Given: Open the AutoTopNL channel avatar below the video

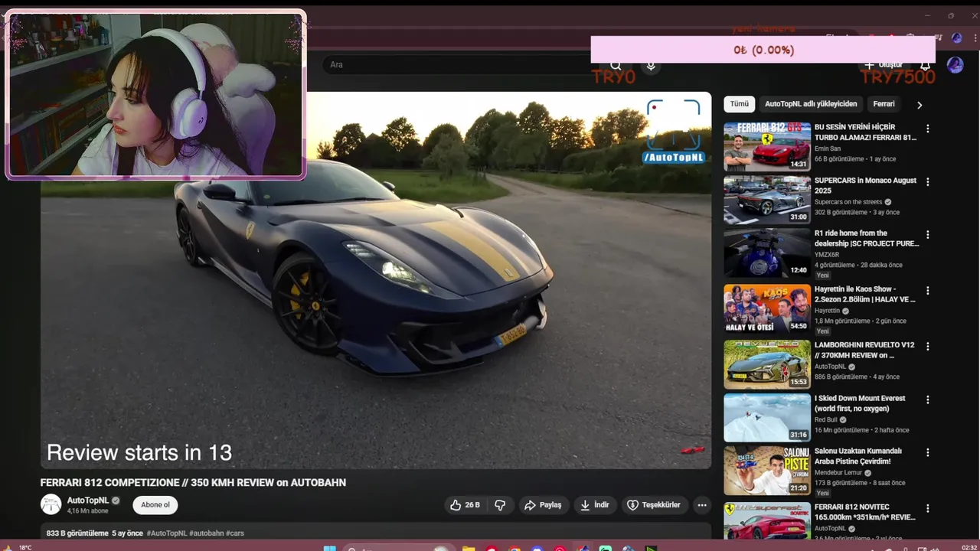Looking at the screenshot, I should tap(51, 504).
